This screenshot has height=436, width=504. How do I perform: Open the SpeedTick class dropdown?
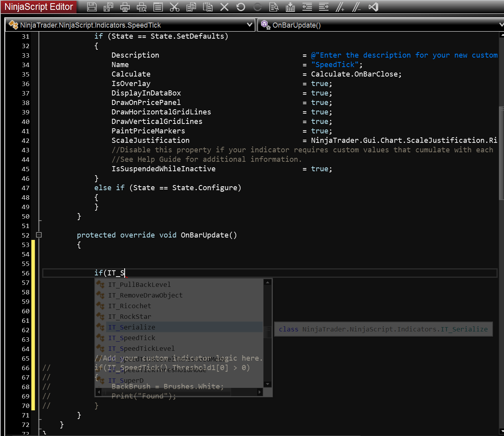[x=249, y=25]
